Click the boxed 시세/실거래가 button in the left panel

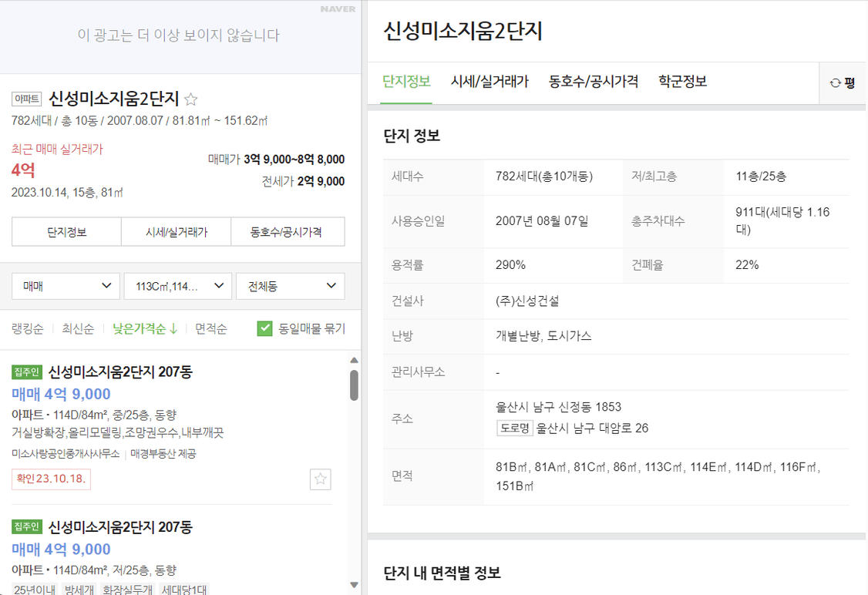pyautogui.click(x=176, y=232)
